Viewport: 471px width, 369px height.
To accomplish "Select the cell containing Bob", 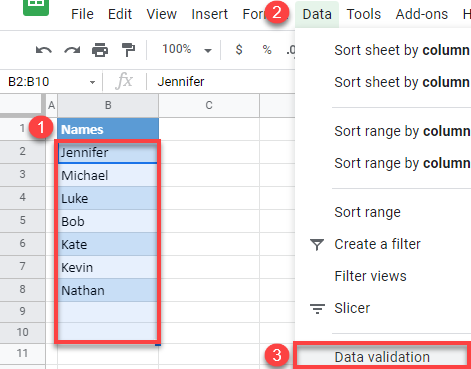I will pyautogui.click(x=108, y=221).
